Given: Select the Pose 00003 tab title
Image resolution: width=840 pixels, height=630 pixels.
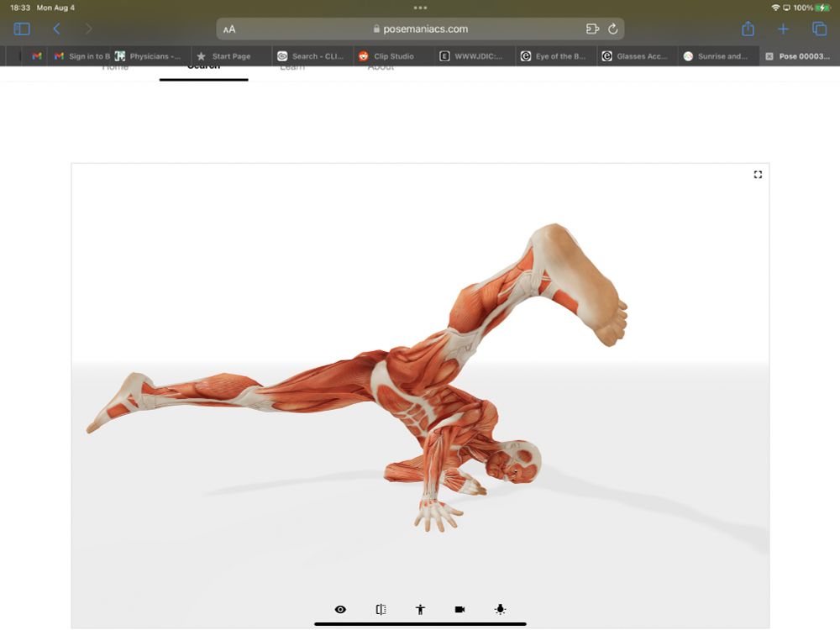Looking at the screenshot, I should (804, 56).
